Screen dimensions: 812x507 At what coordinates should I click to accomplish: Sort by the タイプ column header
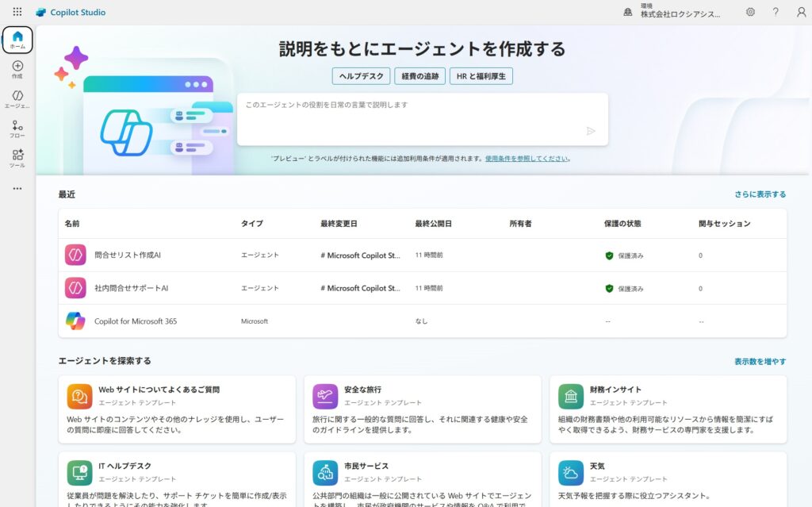pos(252,224)
